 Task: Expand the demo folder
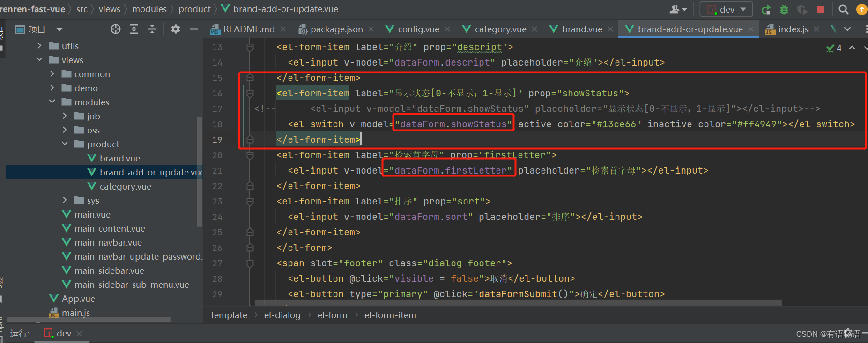point(52,88)
